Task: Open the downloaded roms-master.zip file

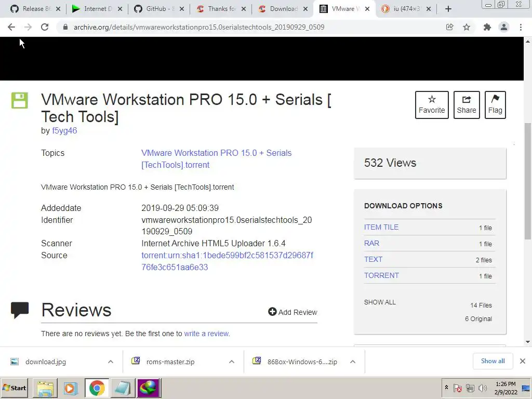Action: (170, 362)
